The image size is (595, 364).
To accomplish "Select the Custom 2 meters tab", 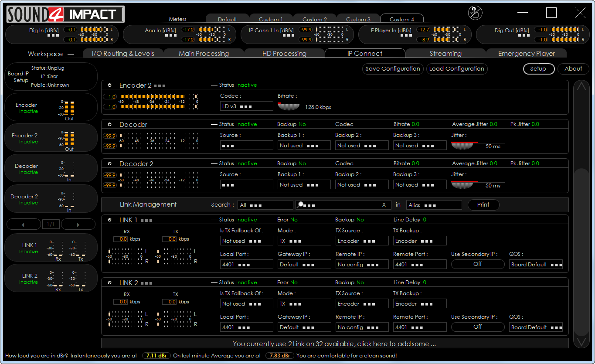I will point(315,19).
